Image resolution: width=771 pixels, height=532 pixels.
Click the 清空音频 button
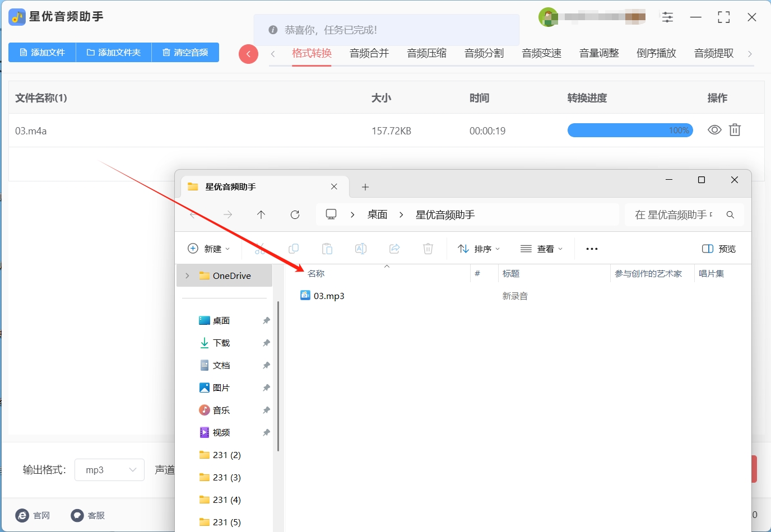[x=185, y=53]
